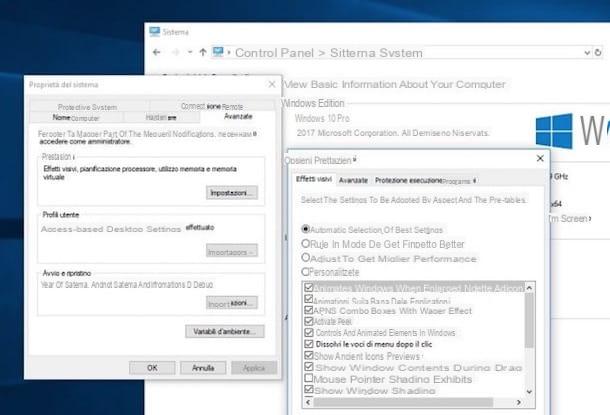Click the Up arrow in the address bar
610x415 pixels.
coord(203,52)
